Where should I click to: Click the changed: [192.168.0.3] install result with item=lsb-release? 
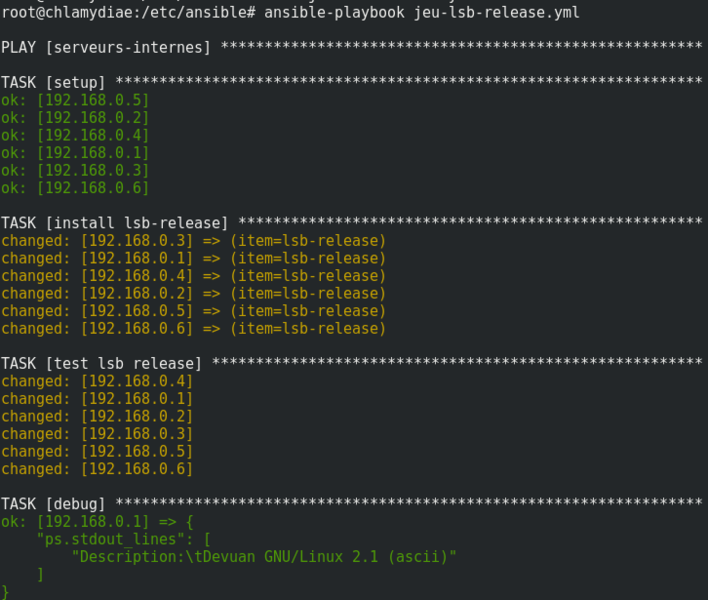pyautogui.click(x=193, y=241)
